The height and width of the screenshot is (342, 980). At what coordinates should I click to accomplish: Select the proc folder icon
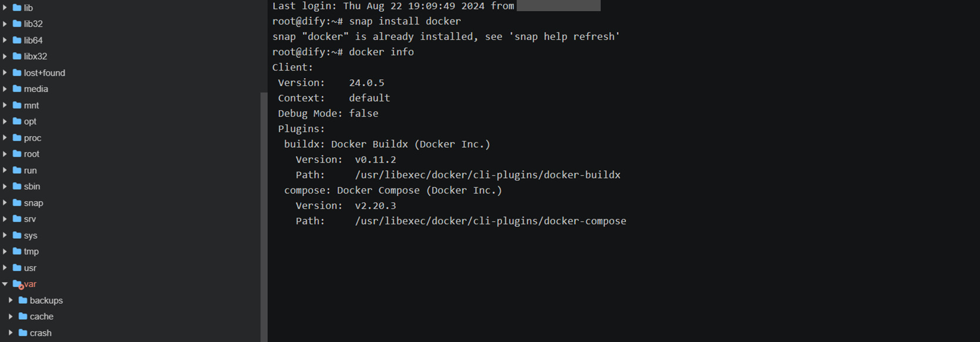[17, 138]
